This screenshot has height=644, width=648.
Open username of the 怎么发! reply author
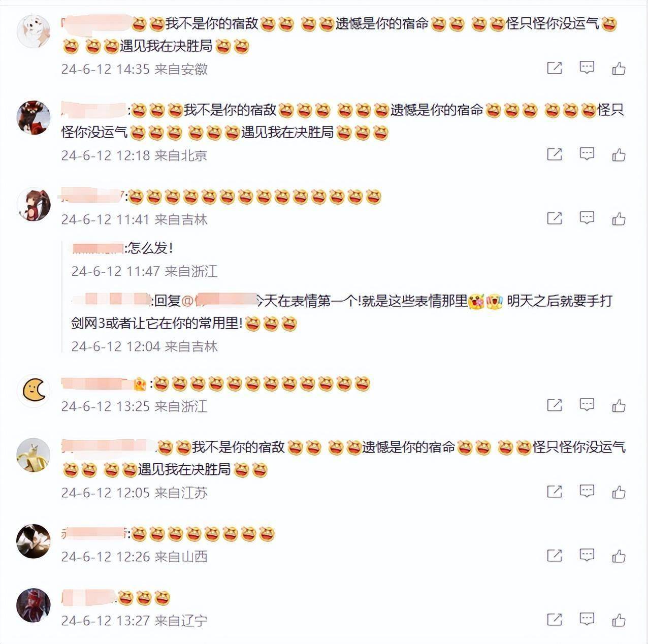tap(98, 248)
